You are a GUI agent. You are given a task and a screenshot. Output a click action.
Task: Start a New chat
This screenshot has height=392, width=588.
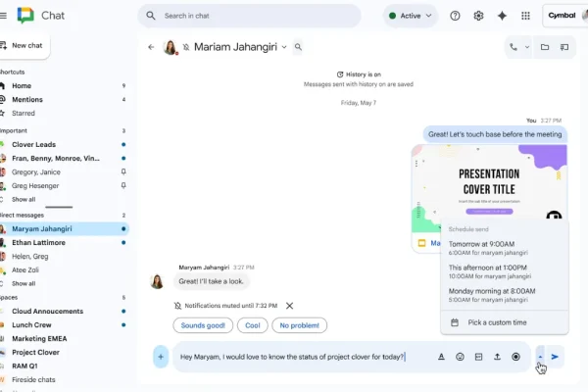pos(25,46)
